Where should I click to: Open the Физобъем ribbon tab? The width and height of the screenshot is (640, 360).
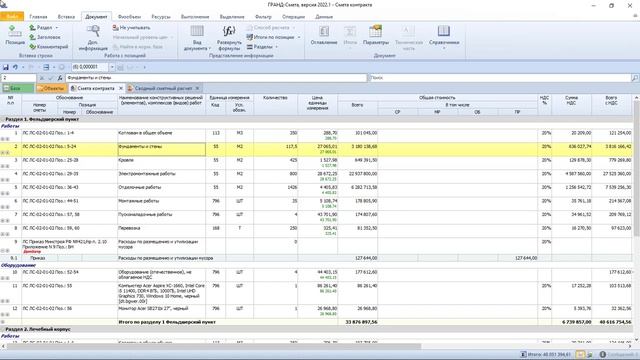coord(129,17)
